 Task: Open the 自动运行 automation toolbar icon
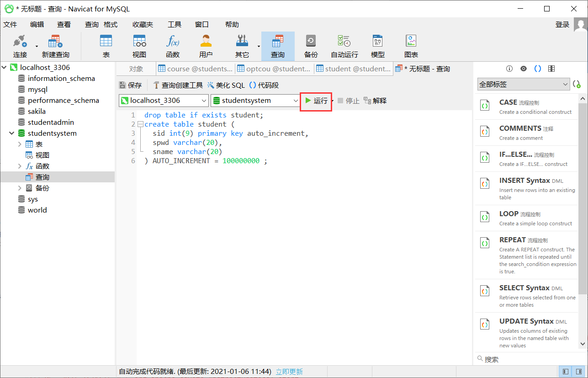point(344,47)
